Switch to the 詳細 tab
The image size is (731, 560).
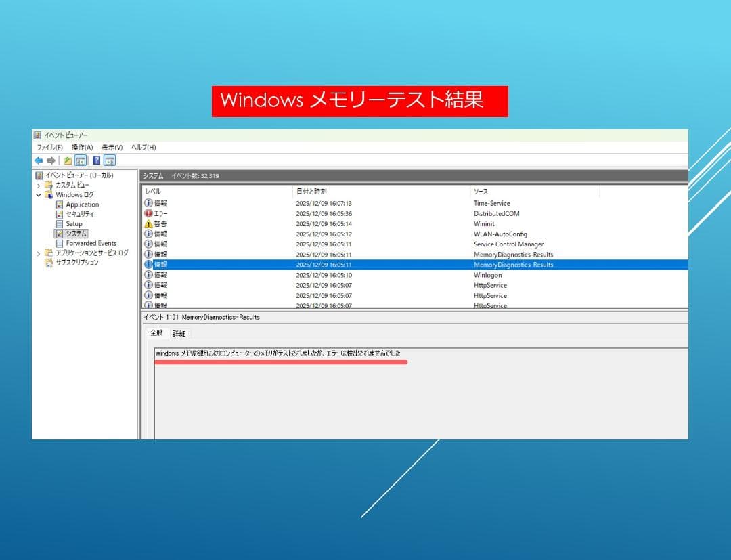(179, 333)
